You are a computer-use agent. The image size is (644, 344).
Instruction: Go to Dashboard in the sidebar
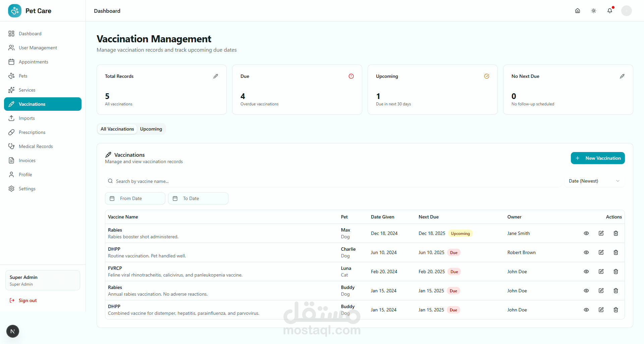(43, 34)
